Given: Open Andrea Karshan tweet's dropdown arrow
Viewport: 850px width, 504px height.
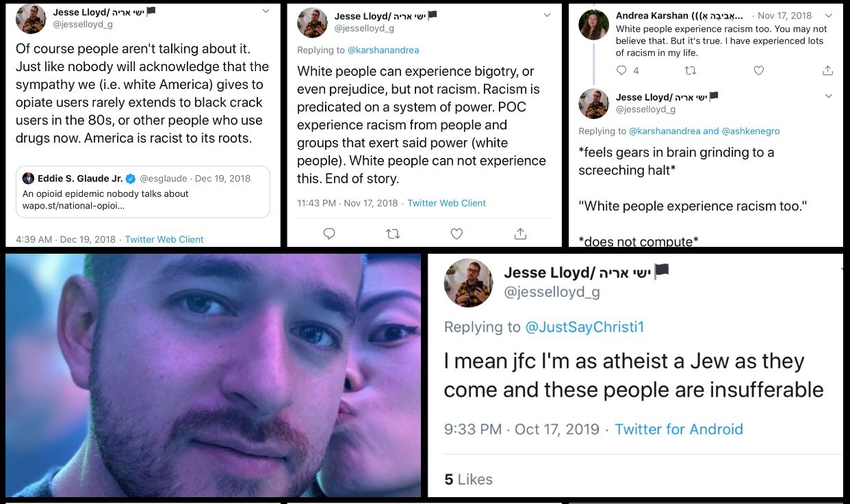Looking at the screenshot, I should pos(829,15).
